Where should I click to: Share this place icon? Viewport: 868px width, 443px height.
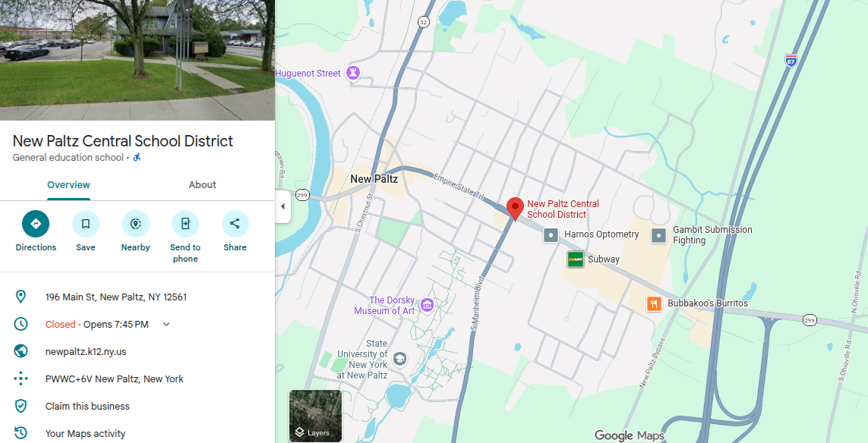(x=235, y=224)
